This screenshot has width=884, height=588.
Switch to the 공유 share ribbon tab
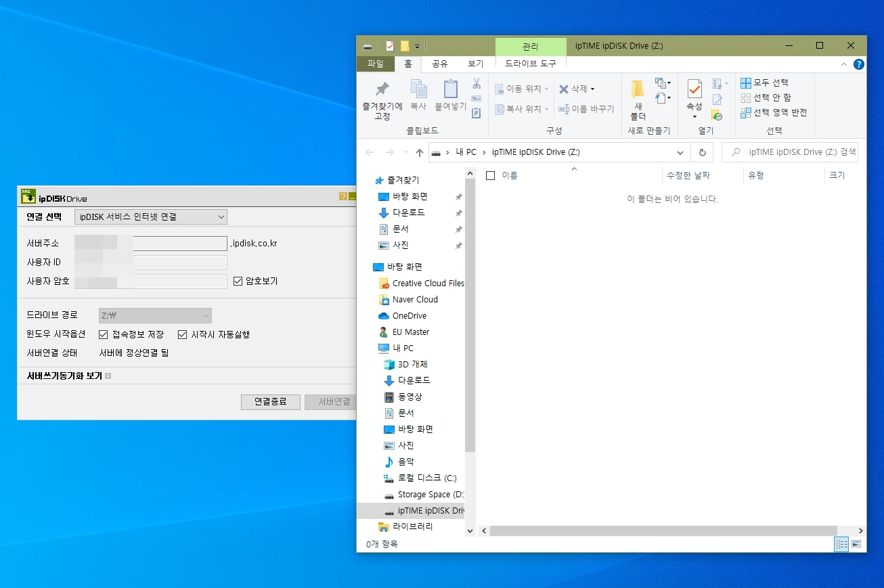coord(440,64)
